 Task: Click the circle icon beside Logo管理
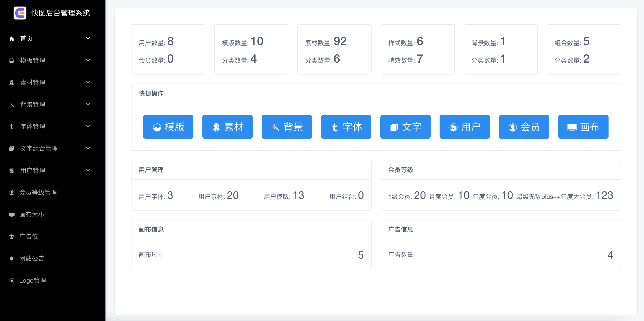click(11, 281)
